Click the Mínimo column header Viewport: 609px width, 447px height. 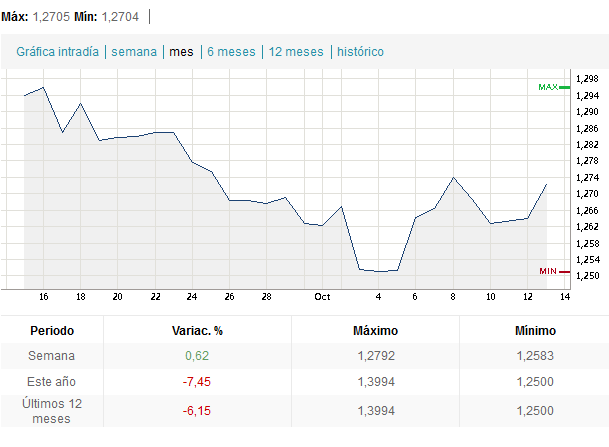click(536, 331)
